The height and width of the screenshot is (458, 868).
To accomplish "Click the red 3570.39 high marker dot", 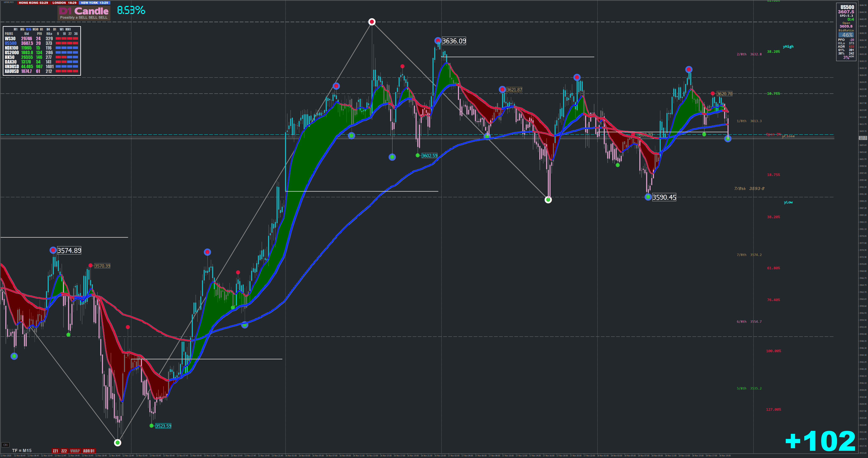I will [90, 266].
